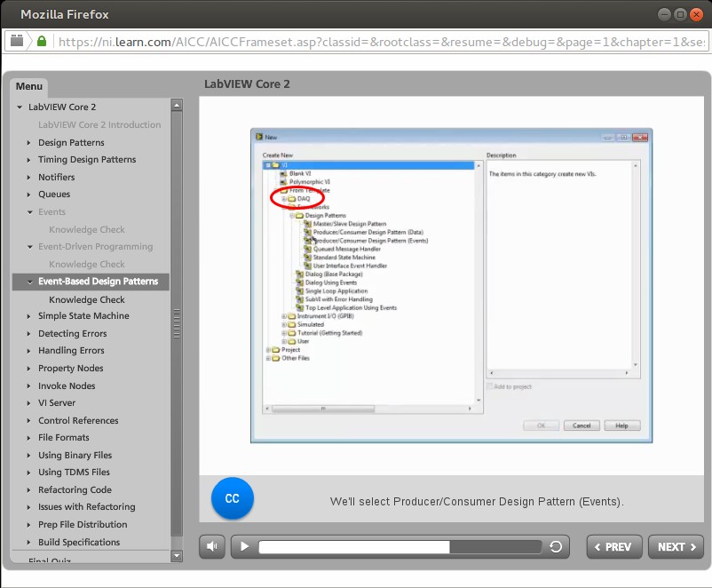The image size is (712, 588).
Task: Expand the Detecting Errors arrow
Action: tap(28, 334)
